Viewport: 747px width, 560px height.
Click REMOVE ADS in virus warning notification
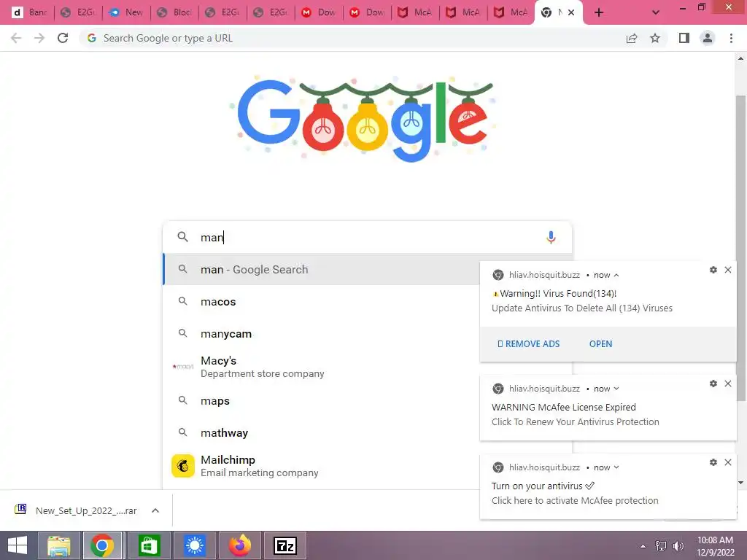click(x=528, y=344)
